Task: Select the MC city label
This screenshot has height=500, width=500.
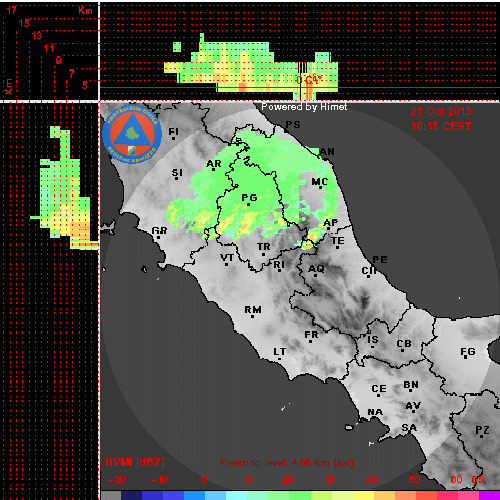Action: [x=320, y=182]
